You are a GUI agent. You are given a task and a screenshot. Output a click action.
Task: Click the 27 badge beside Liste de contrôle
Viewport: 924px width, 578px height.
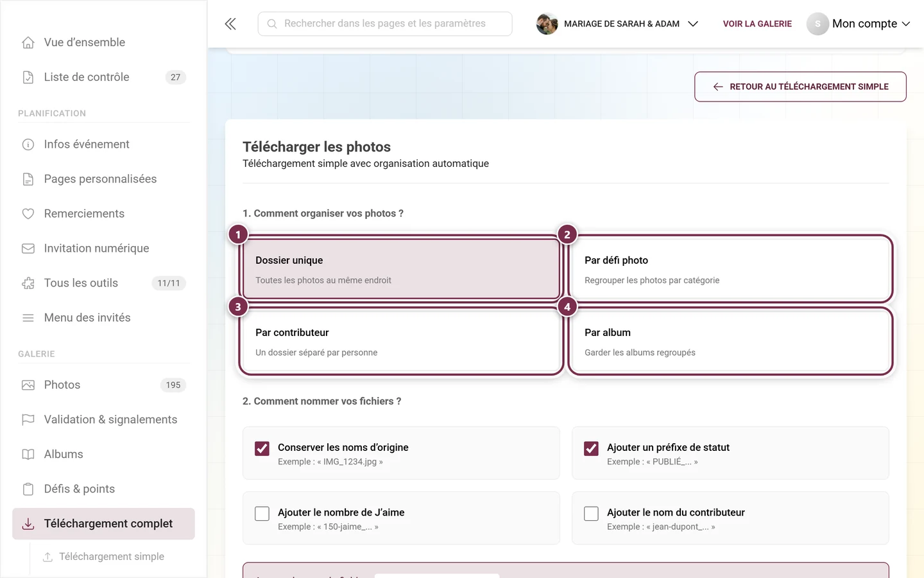tap(176, 77)
